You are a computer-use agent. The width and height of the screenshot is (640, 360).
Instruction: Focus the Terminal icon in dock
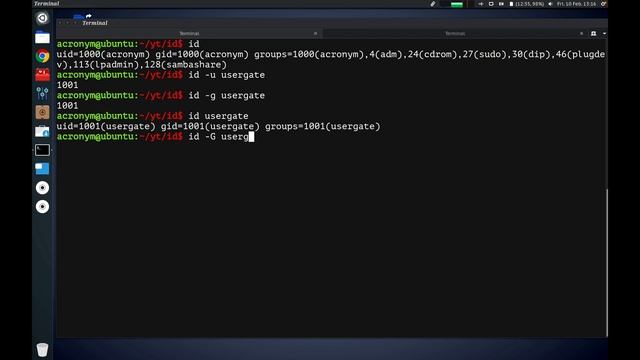tap(42, 150)
